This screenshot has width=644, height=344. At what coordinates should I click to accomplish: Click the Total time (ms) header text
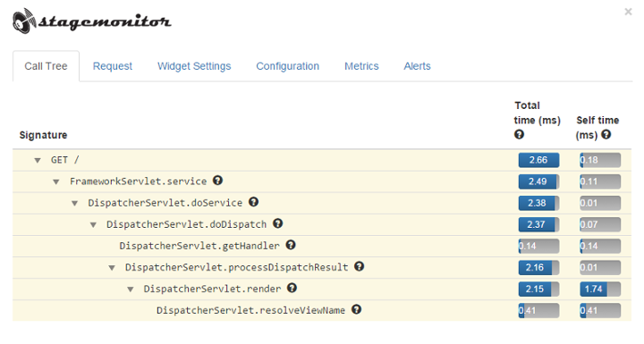point(538,113)
